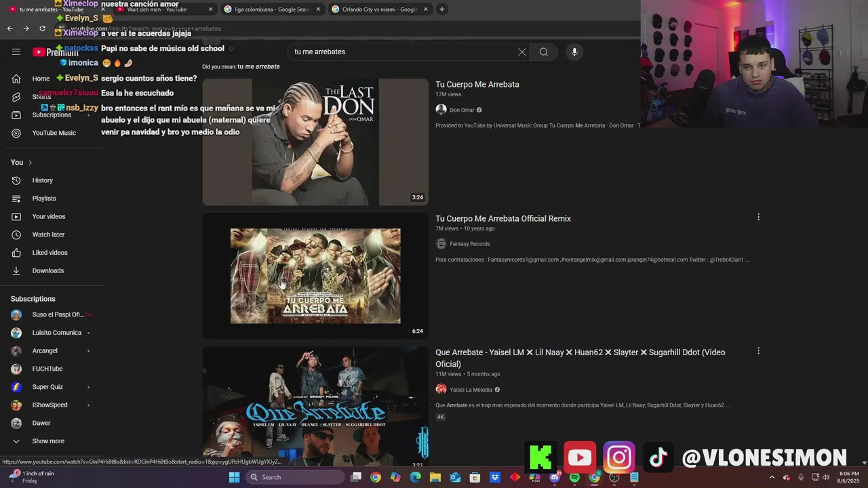Open the Que Arrebate video thumbnail
Screen dimensions: 868x488
coord(315,407)
